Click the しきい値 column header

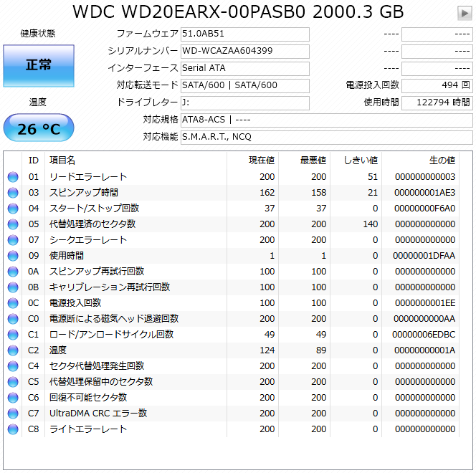pos(361,160)
